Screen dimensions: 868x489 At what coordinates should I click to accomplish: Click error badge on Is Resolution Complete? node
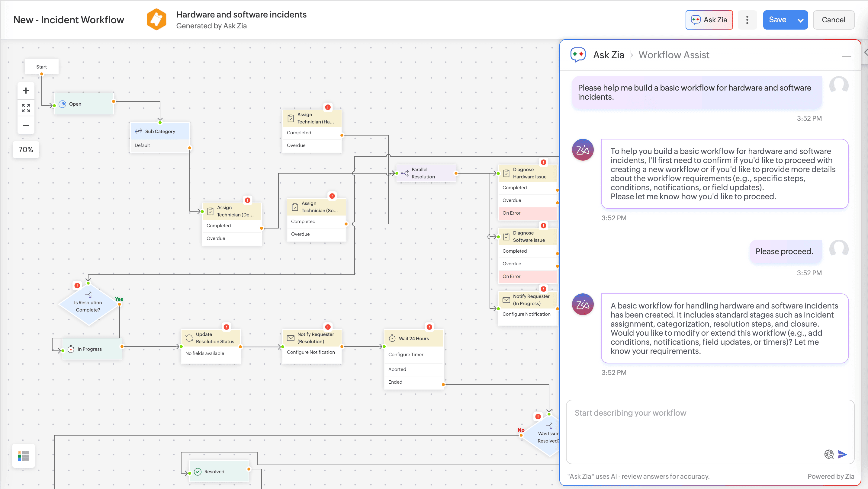[77, 286]
